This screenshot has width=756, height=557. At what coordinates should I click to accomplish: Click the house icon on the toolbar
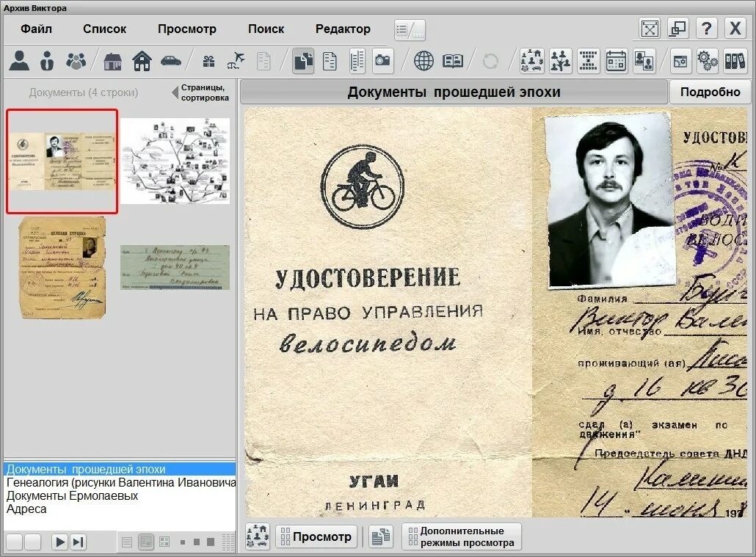click(142, 61)
